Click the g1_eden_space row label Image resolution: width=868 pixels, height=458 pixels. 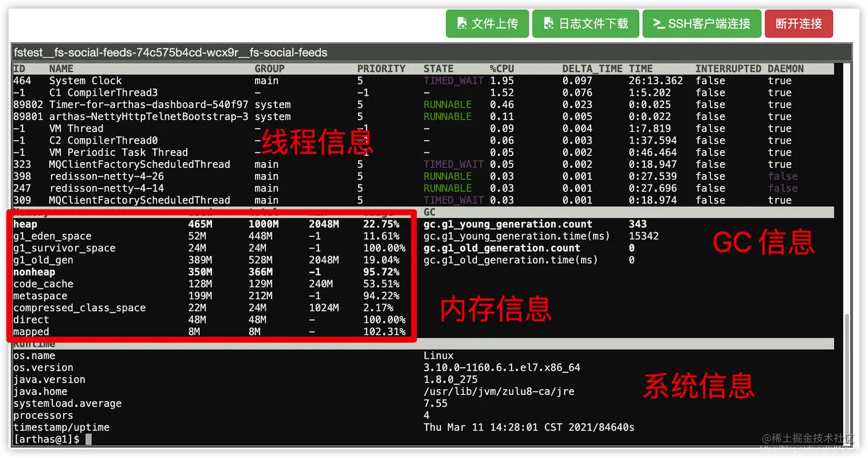coord(52,236)
